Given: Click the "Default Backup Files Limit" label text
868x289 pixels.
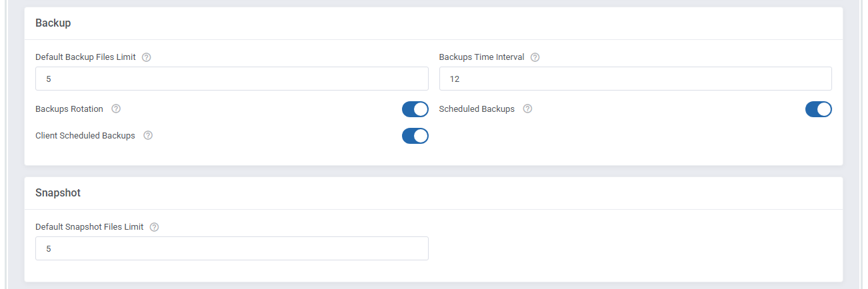Looking at the screenshot, I should tap(85, 57).
